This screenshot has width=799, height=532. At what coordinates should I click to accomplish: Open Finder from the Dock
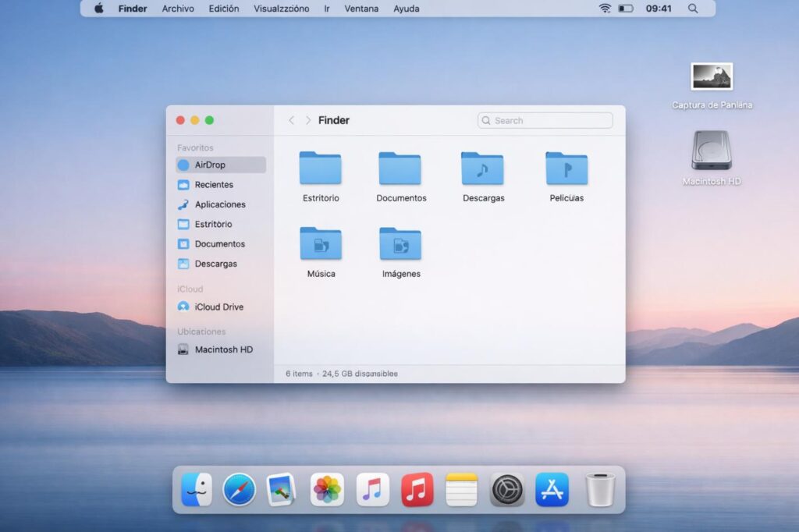[x=197, y=490]
